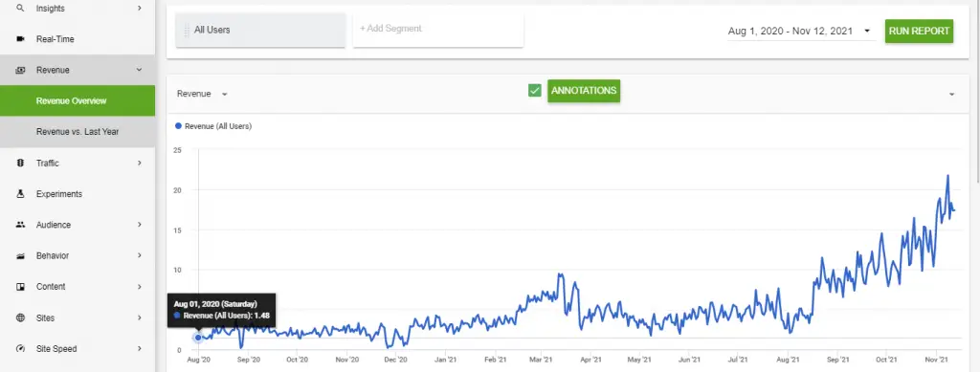
Task: Open the Revenue metric dropdown
Action: click(202, 94)
